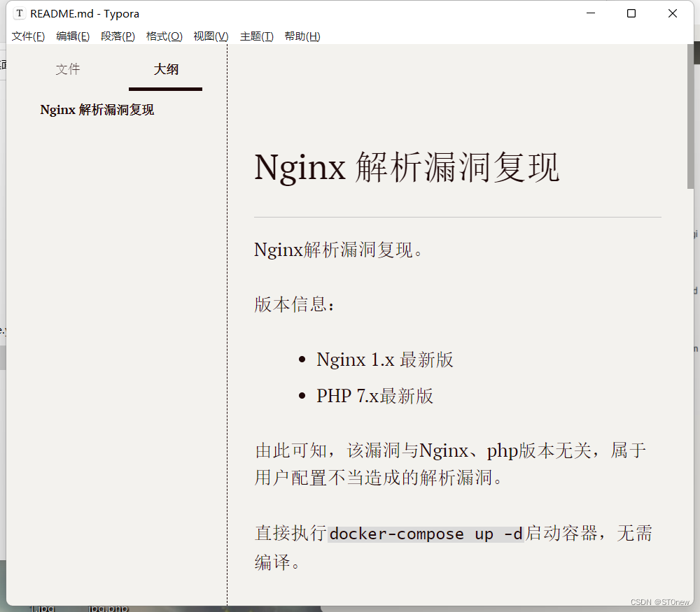Click the Typora app icon in title bar
This screenshot has width=700, height=612.
pyautogui.click(x=19, y=13)
